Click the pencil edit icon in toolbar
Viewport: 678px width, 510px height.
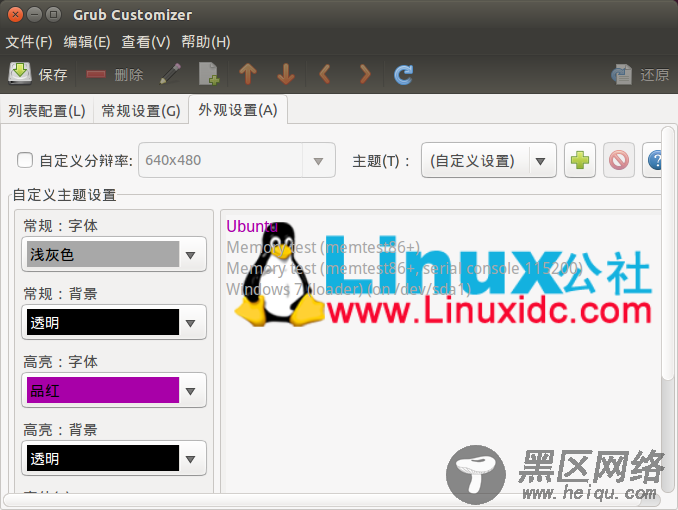click(x=170, y=74)
